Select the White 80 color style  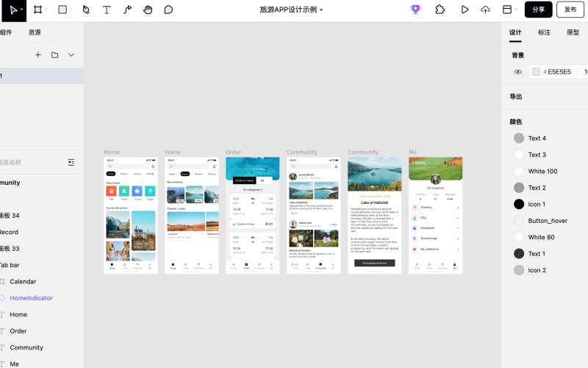(541, 237)
